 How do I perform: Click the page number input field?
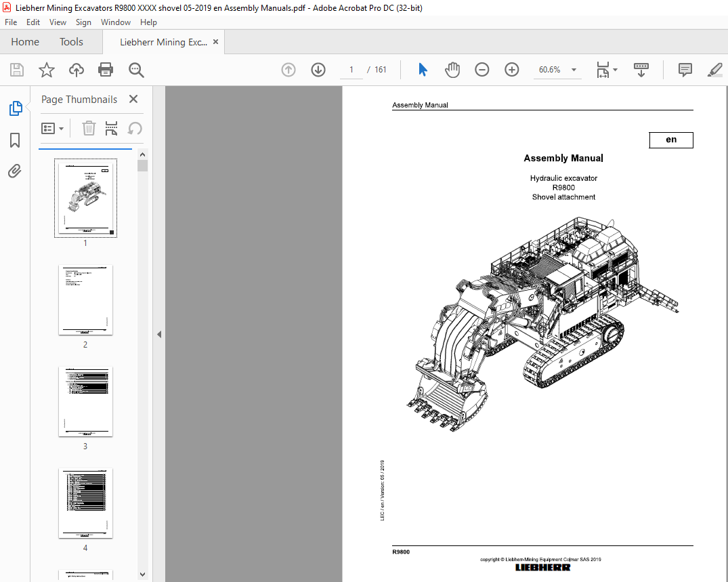(x=351, y=70)
